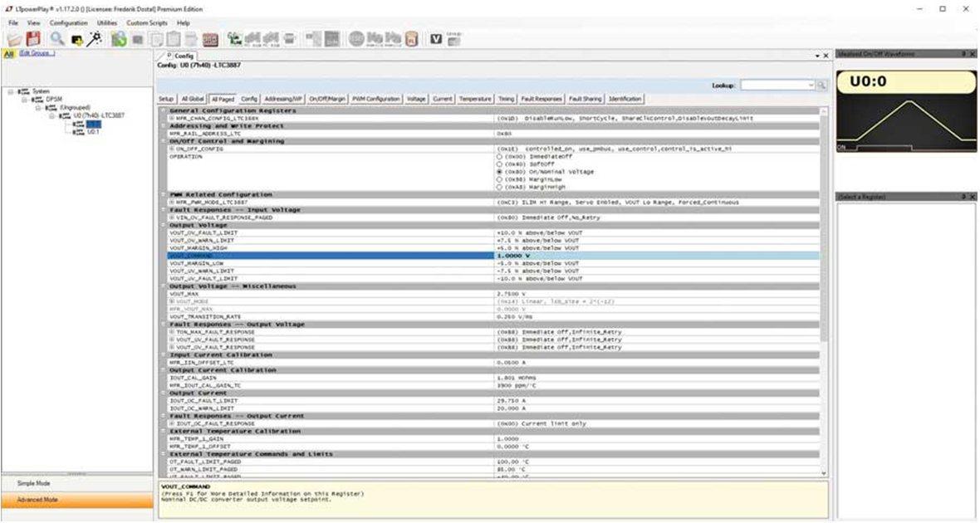This screenshot has height=523, width=980.
Task: Click the orange PL cylinder toolbar icon
Action: [413, 39]
